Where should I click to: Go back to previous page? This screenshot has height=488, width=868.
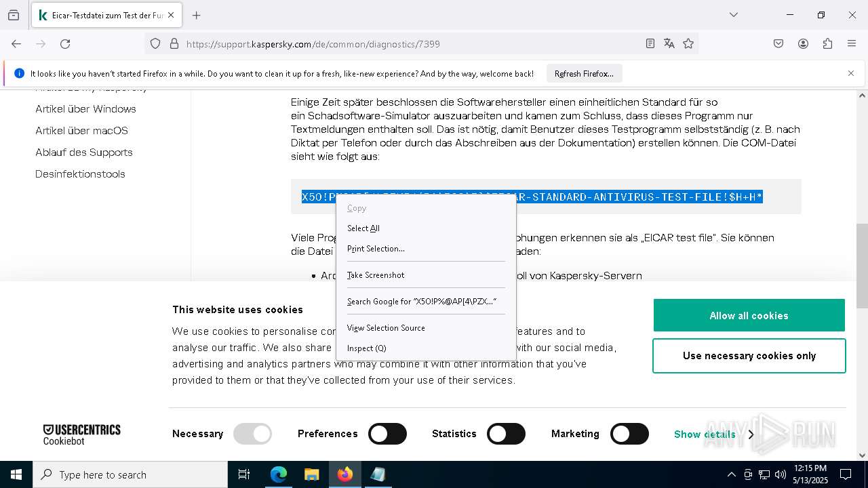(16, 43)
